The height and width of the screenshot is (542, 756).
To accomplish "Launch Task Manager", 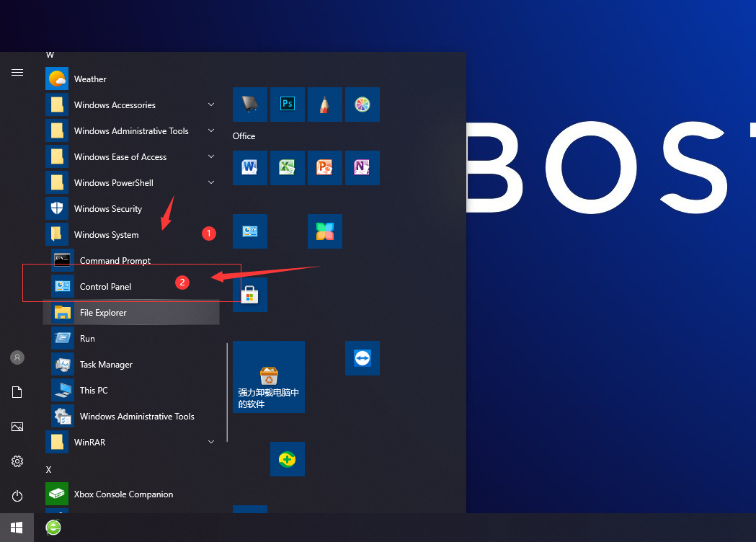I will [x=131, y=365].
